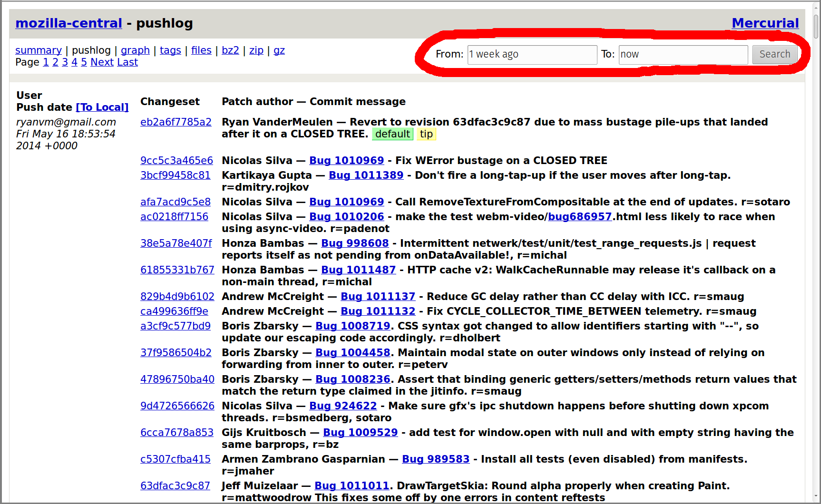The height and width of the screenshot is (504, 821).
Task: Go to pushlog page 1
Action: [46, 62]
